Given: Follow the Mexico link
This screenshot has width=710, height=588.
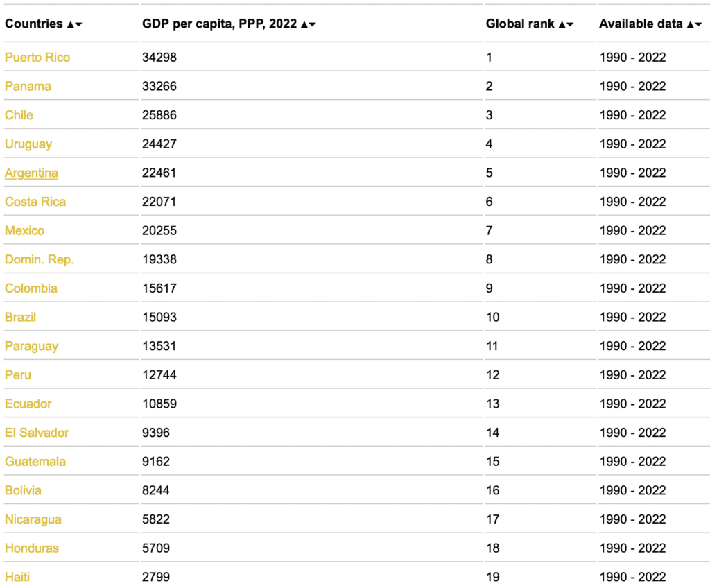Looking at the screenshot, I should [24, 231].
